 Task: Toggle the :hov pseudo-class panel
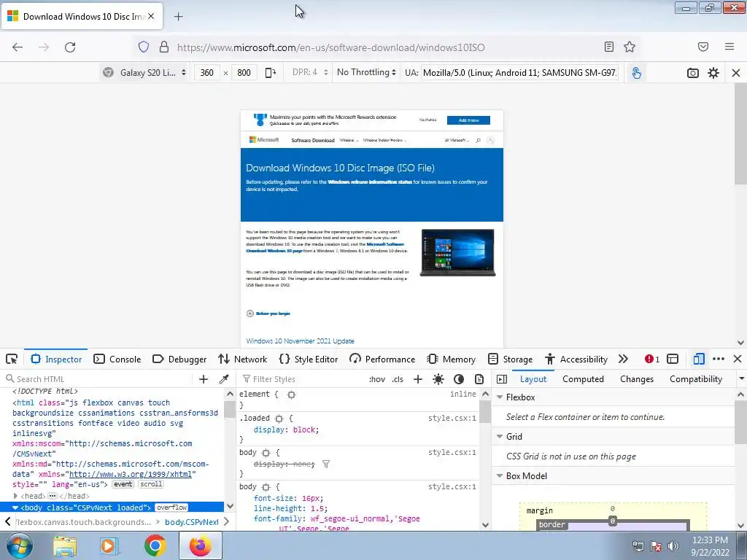(377, 379)
